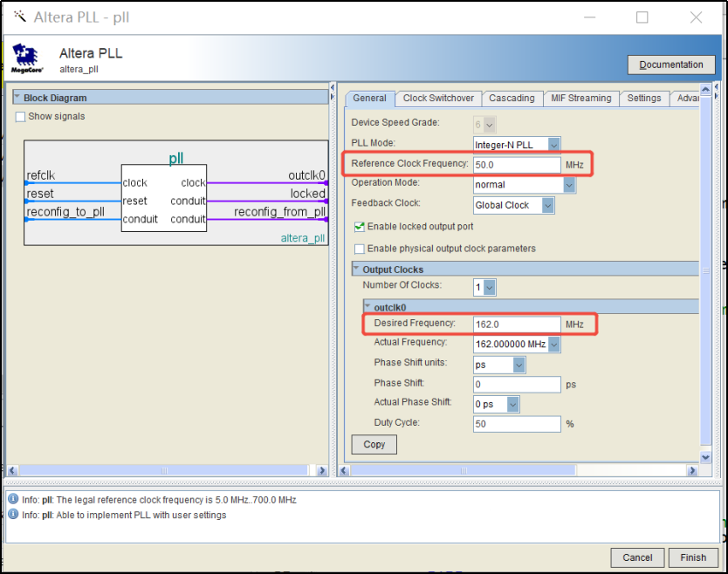Viewport: 728px width, 574px height.
Task: Click the settings panel vertical scrollbar up arrow
Action: coord(705,89)
